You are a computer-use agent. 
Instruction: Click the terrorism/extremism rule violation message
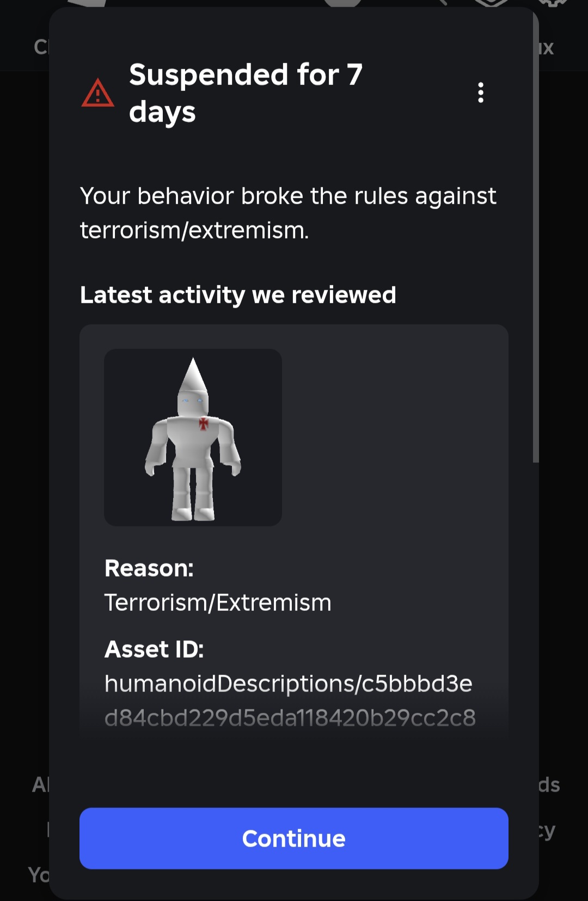click(288, 213)
